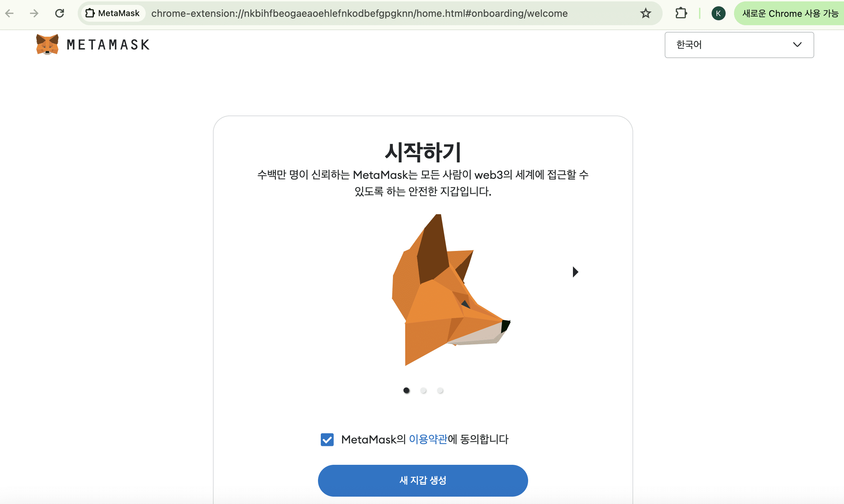Uncheck the MetaMask terms agreement checkbox

pyautogui.click(x=327, y=440)
